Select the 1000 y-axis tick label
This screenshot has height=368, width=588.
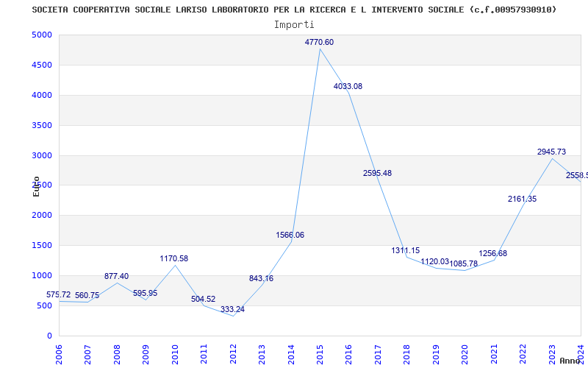(42, 275)
